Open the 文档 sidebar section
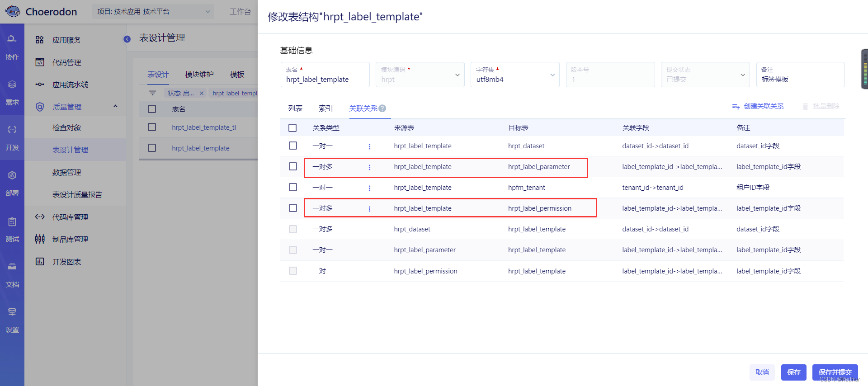This screenshot has height=386, width=868. coord(12,275)
